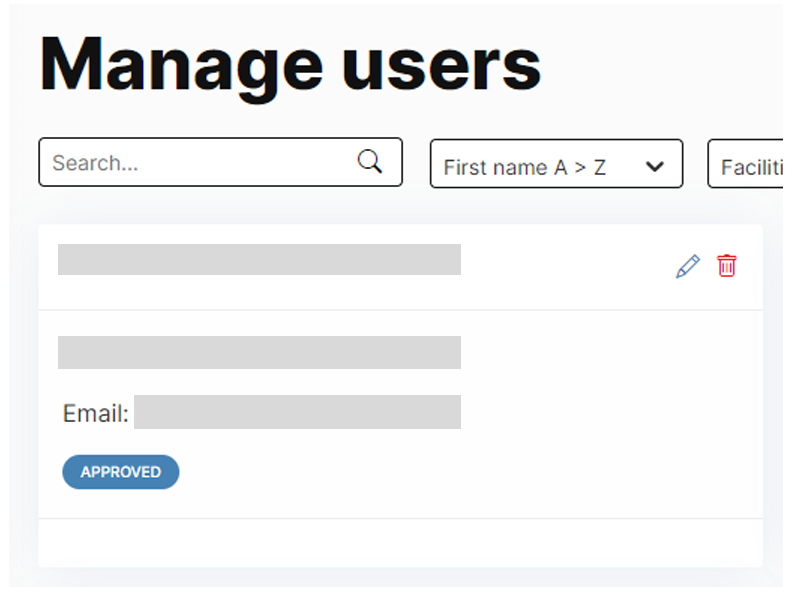This screenshot has width=804, height=592.
Task: Focus the Search... input field
Action: pos(200,163)
